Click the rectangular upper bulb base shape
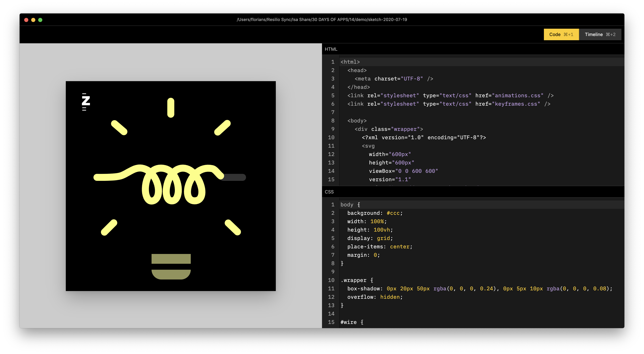Viewport: 644px width, 354px height. (x=171, y=259)
